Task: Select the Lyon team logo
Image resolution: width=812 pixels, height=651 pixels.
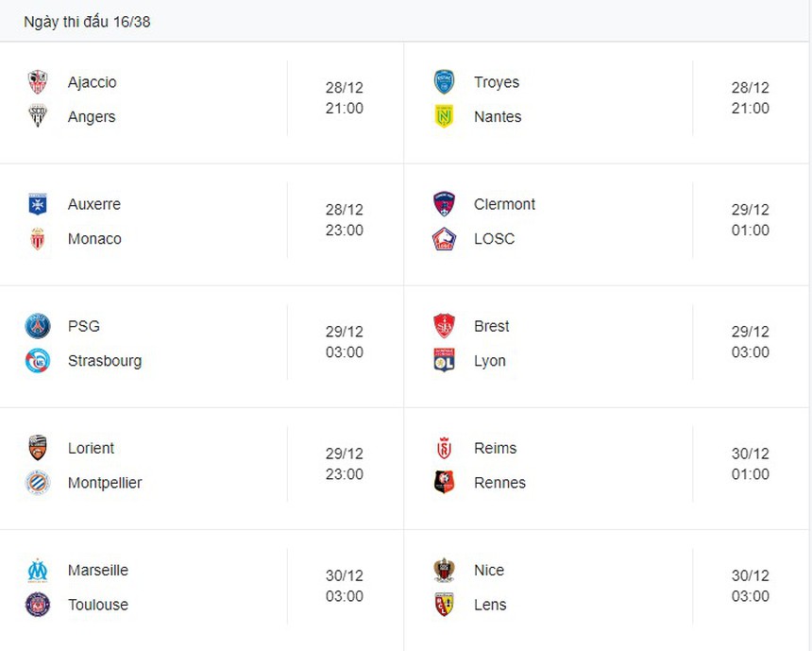Action: pyautogui.click(x=444, y=361)
